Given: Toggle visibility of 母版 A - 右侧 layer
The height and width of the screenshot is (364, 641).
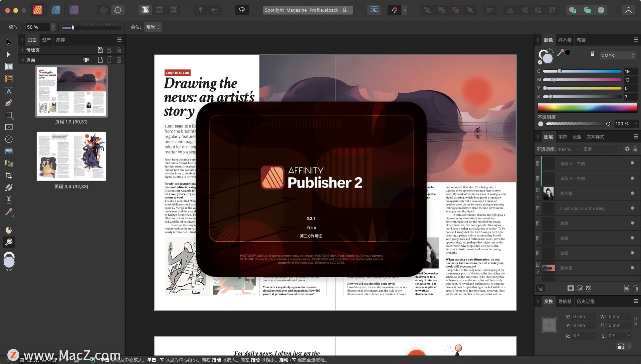Looking at the screenshot, I should click(632, 163).
